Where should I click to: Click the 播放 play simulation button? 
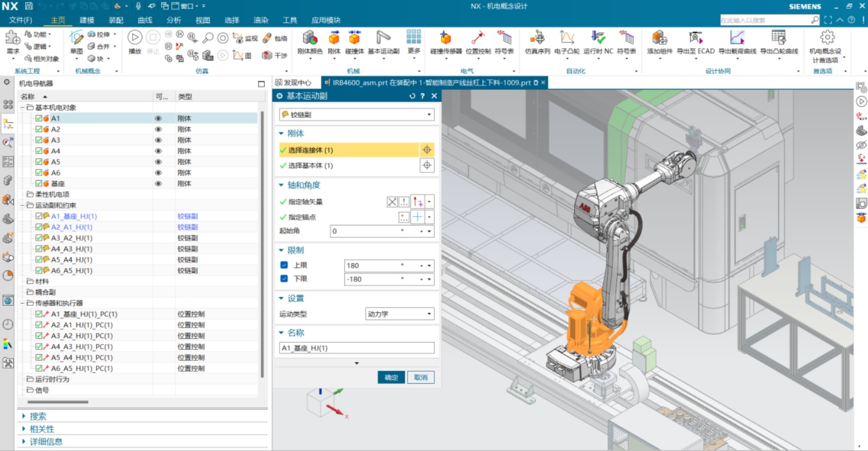(x=135, y=38)
